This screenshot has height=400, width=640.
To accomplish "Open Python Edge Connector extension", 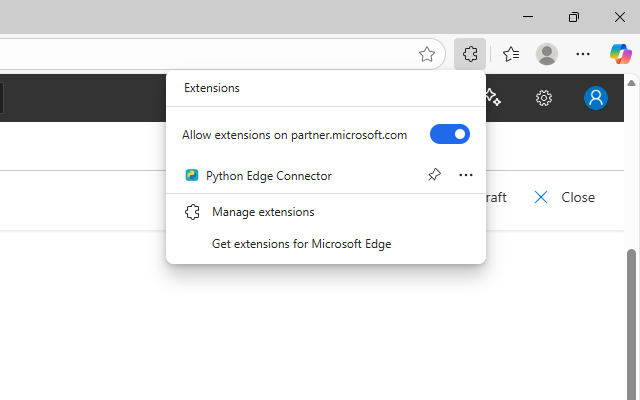I will click(x=269, y=176).
